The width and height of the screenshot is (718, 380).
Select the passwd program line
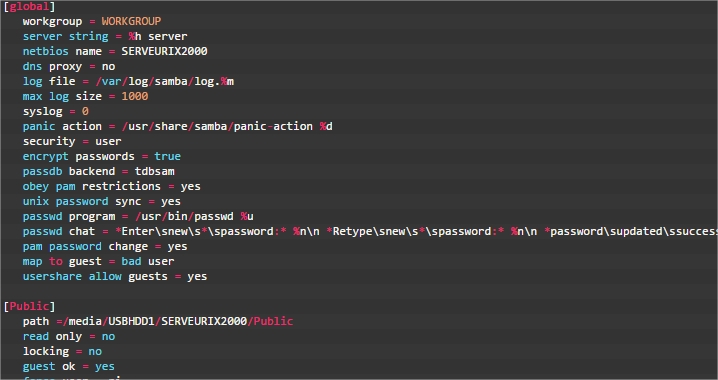[x=138, y=217]
